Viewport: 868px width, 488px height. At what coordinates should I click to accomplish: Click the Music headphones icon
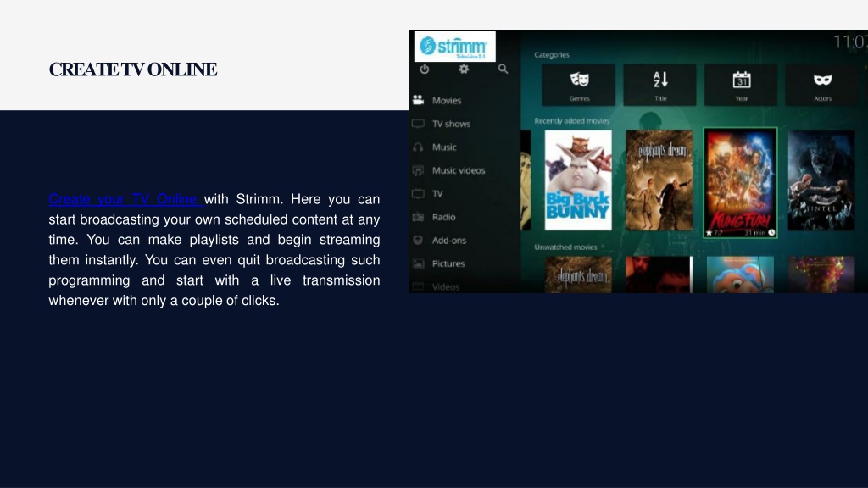click(x=419, y=147)
